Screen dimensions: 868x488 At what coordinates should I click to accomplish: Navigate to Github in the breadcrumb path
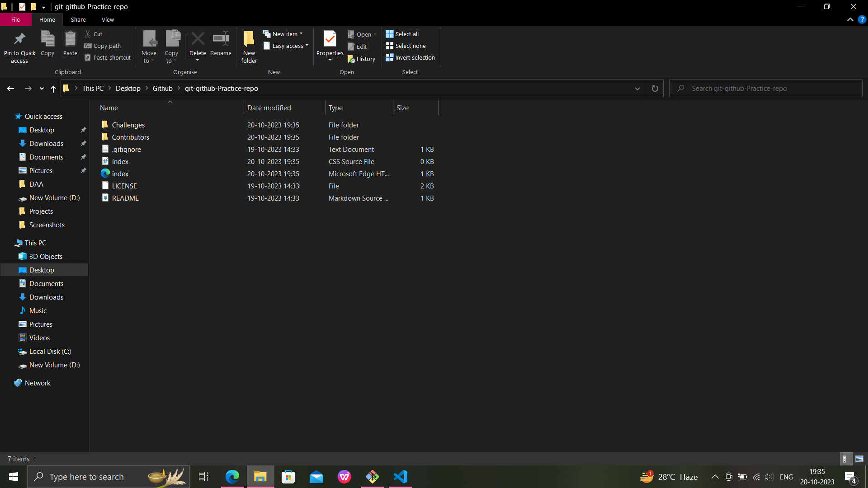click(162, 89)
